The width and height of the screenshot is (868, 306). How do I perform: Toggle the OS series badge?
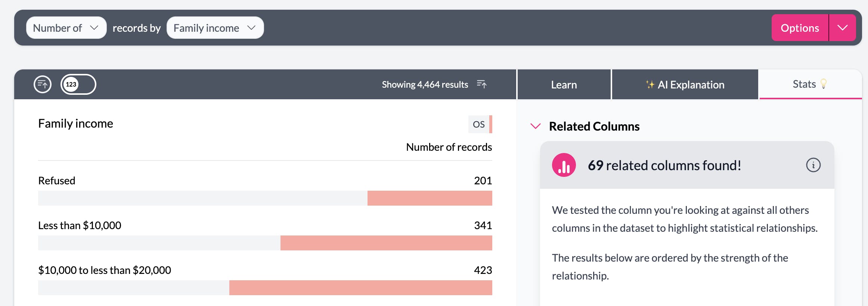[480, 124]
